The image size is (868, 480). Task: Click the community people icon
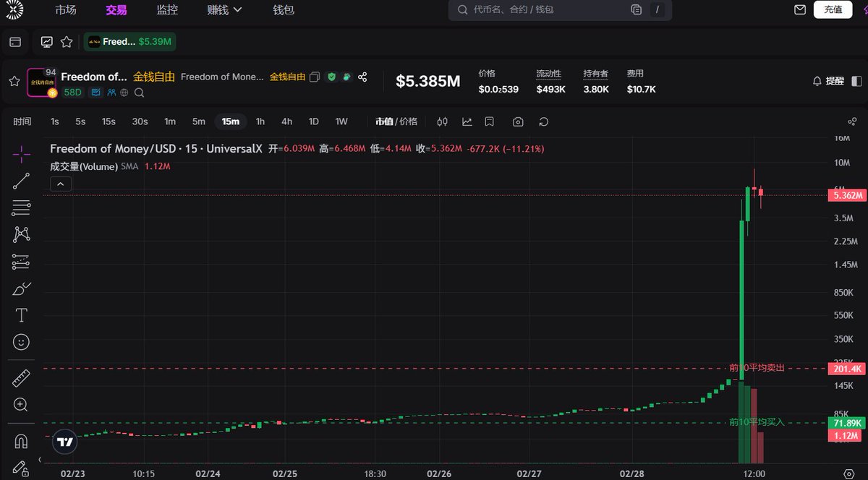coord(112,93)
